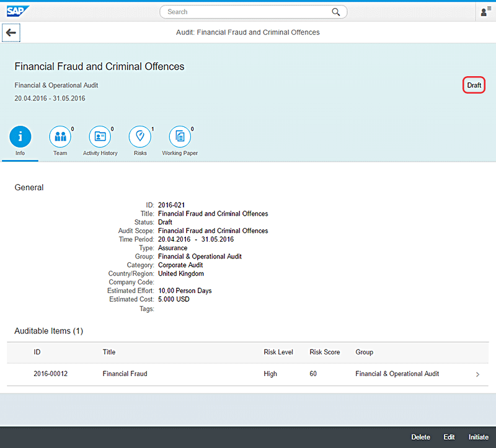Expand the Financial Fraud row chevron
The image size is (496, 448).
tap(477, 374)
